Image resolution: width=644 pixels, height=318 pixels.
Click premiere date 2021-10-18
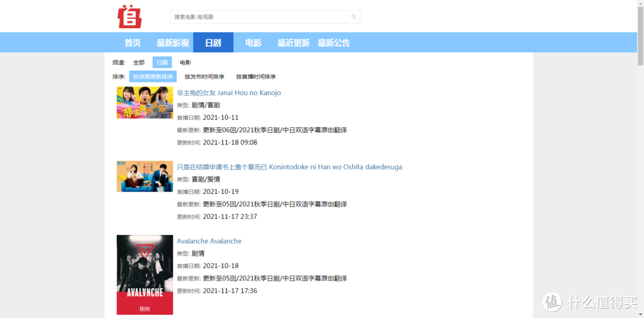[221, 265]
